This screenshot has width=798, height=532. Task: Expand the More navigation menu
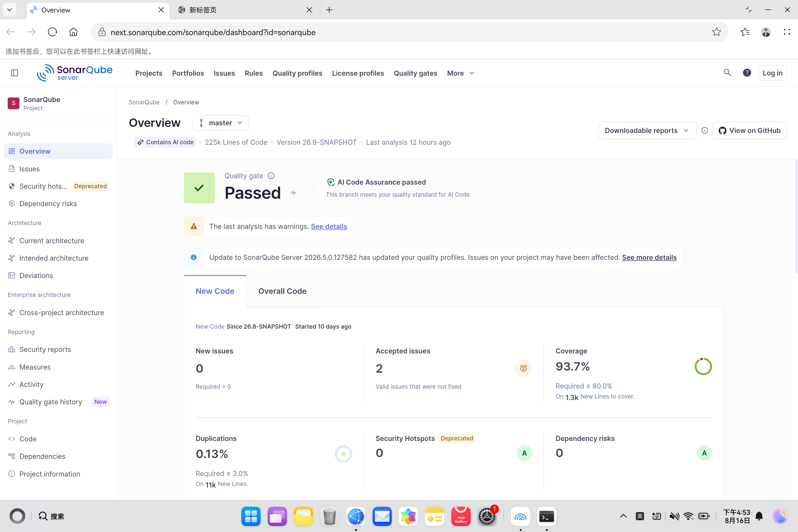point(460,73)
